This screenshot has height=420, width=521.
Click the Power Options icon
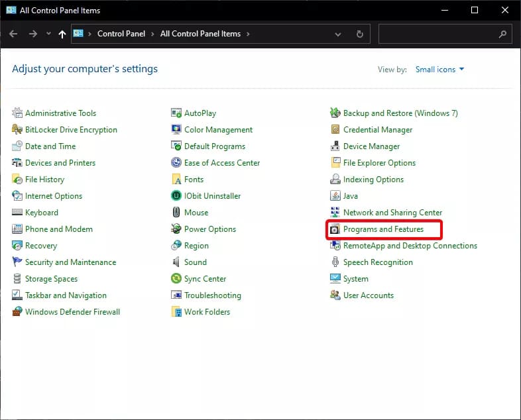176,229
